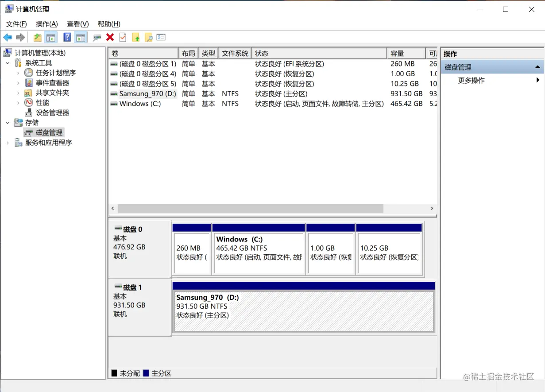Expand the 更多操作 submenu arrow
Screen dimensions: 545x392
tap(538, 80)
